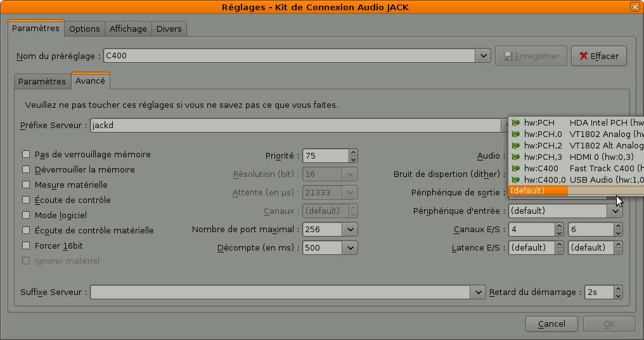This screenshot has width=644, height=340.
Task: Enable Forcer 16bit checkbox
Action: [26, 245]
